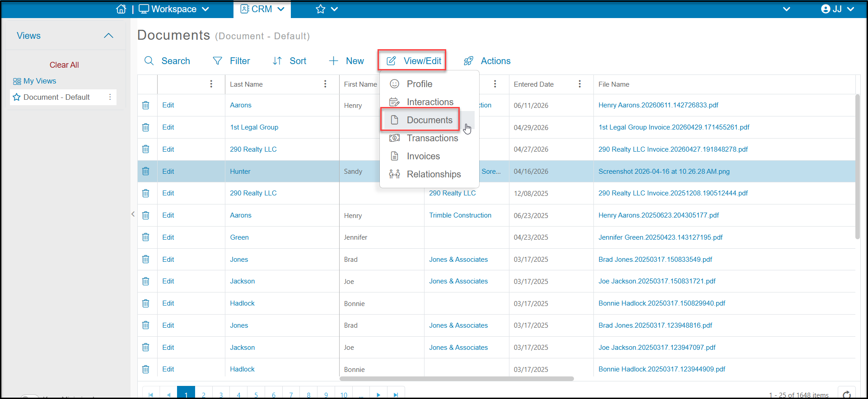Open the Filter tool
This screenshot has width=868, height=399.
click(231, 61)
